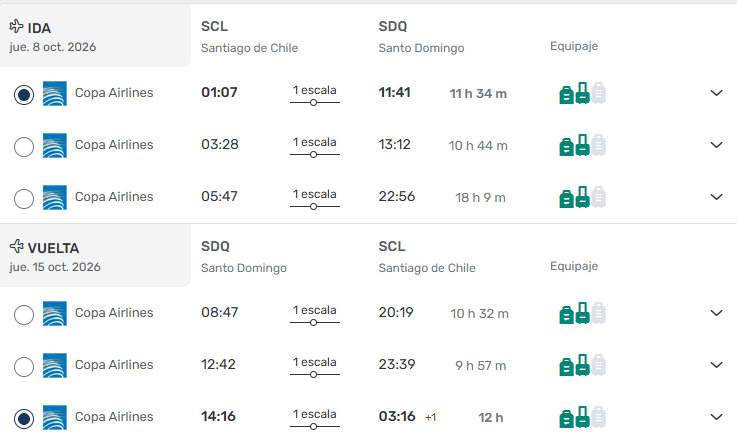Viewport: 737px width, 441px height.
Task: Expand details for the 22:56 arrival flight
Action: (716, 197)
